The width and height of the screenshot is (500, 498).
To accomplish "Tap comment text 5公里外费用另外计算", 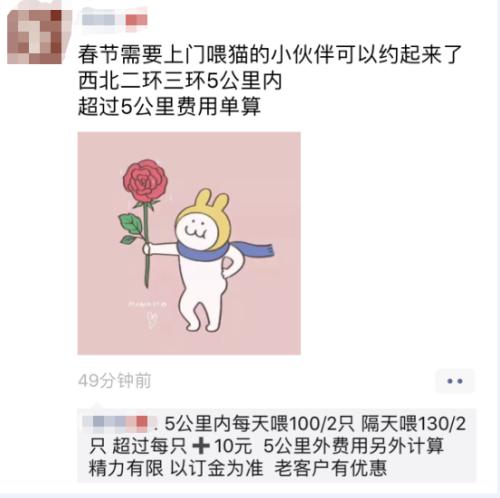I will [x=354, y=446].
